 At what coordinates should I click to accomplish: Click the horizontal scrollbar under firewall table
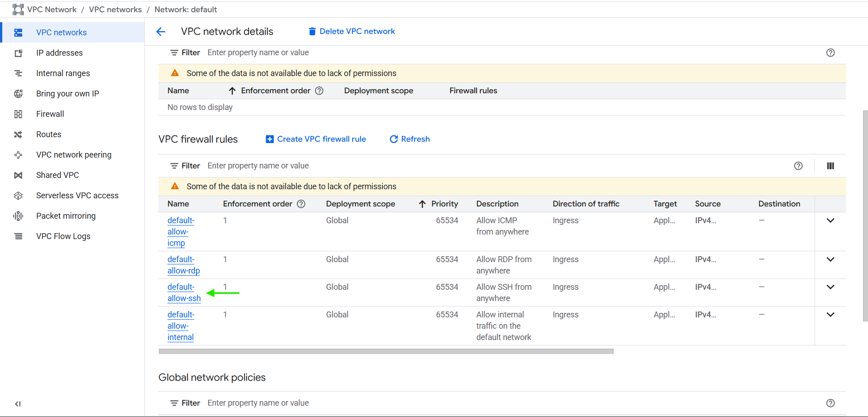point(386,351)
